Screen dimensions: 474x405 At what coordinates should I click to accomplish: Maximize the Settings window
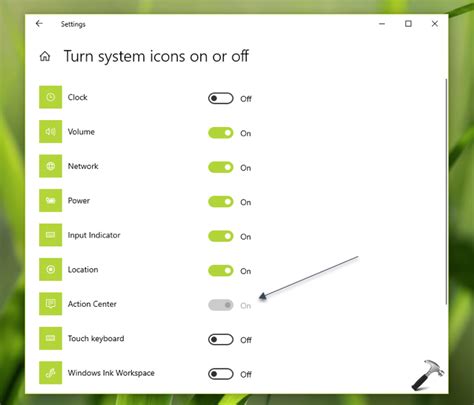click(x=408, y=24)
